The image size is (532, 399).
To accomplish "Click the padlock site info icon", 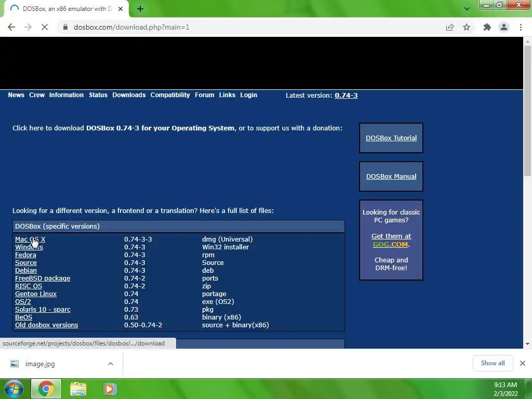I will [x=65, y=27].
